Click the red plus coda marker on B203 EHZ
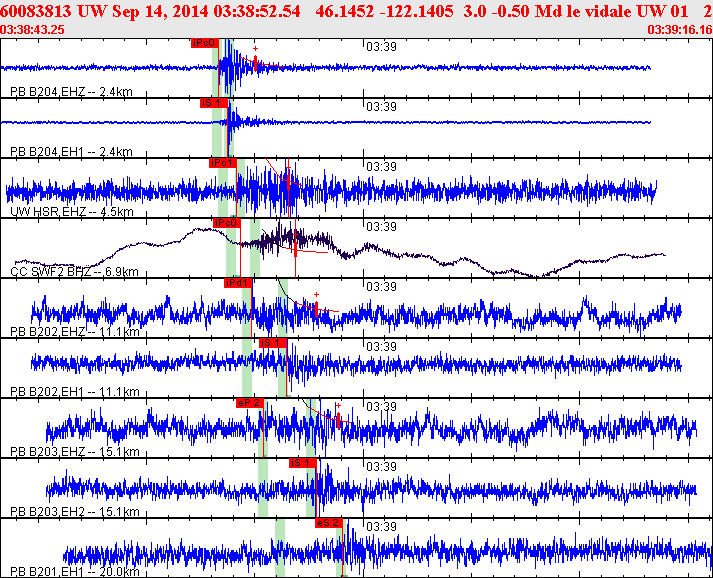This screenshot has width=713, height=578. pyautogui.click(x=338, y=406)
